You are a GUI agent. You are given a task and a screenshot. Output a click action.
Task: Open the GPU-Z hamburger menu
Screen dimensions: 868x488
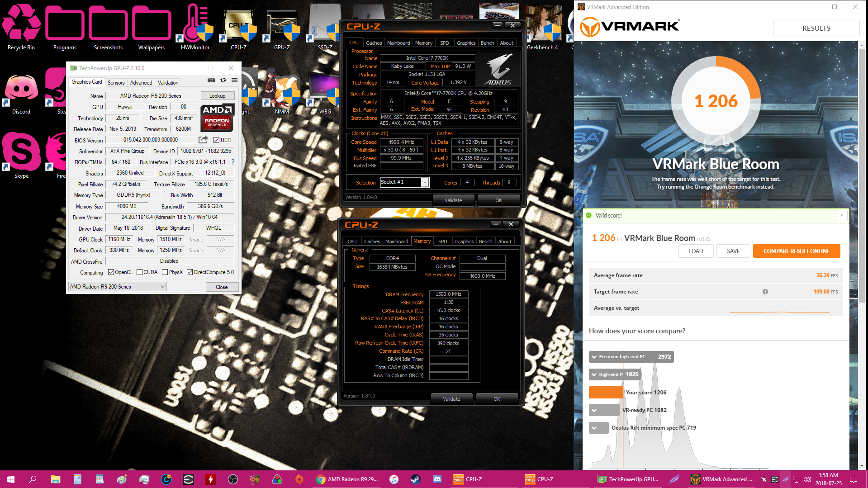point(234,81)
